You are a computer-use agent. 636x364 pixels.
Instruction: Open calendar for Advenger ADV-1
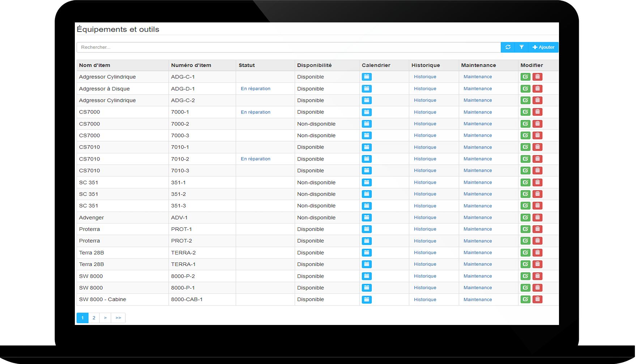tap(366, 218)
